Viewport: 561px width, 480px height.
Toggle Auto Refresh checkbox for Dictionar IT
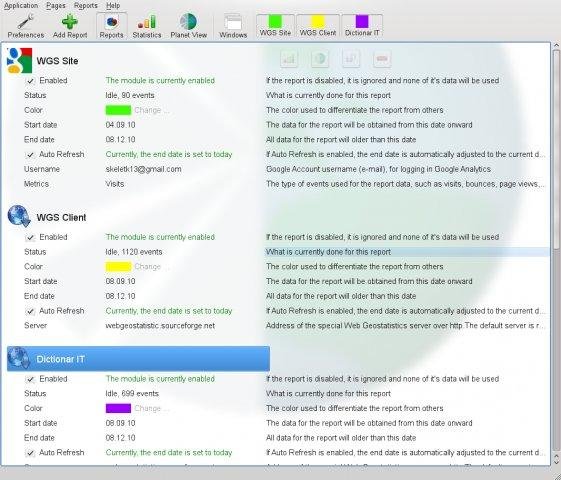[30, 453]
